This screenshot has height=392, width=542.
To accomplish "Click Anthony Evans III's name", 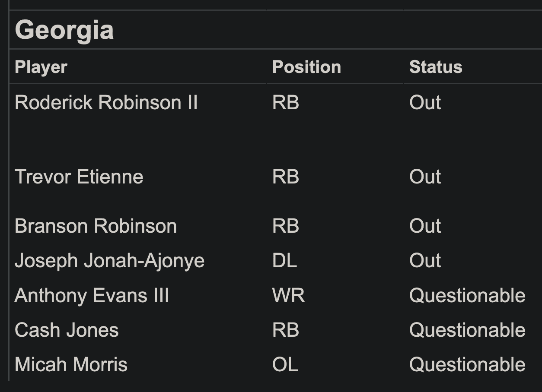I will coord(92,296).
